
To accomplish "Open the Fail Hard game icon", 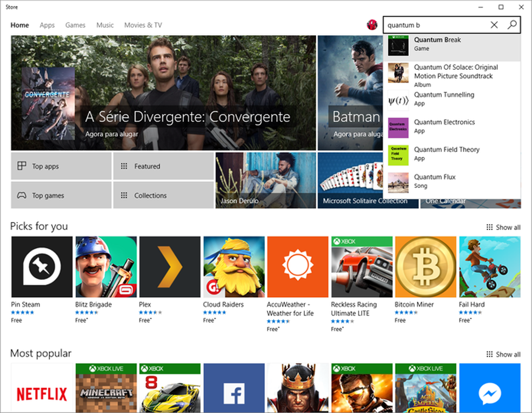I will click(490, 267).
